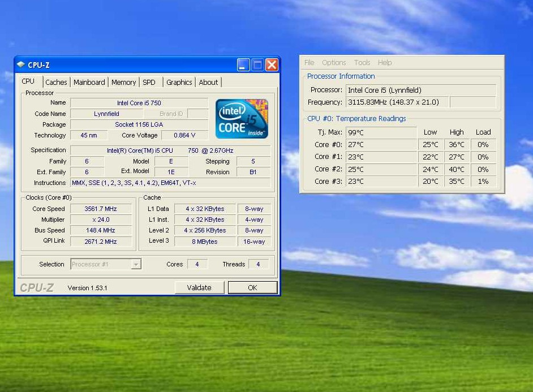Click the Core #1 temperature field
This screenshot has height=392, width=533.
point(381,157)
